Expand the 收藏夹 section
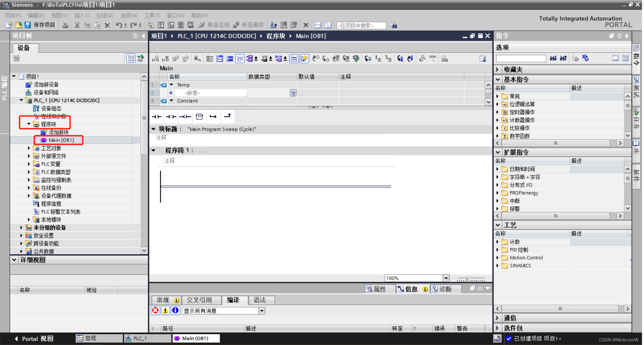Screen dimensions: 644x345 [x=497, y=70]
